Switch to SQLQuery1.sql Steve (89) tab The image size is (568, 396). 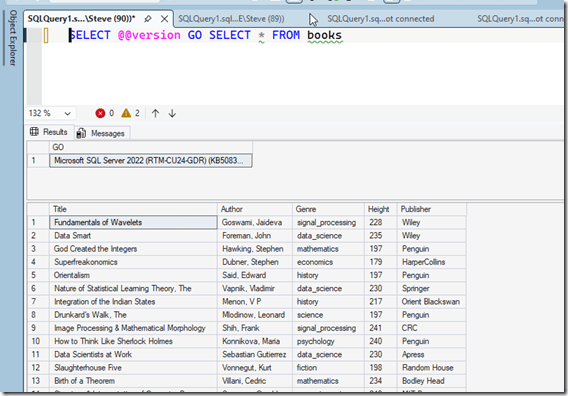coord(231,19)
